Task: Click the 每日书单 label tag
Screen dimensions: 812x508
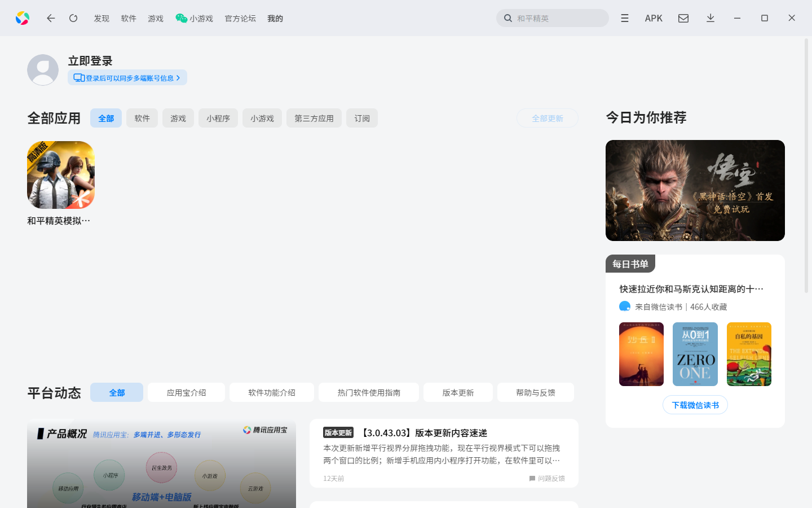Action: tap(630, 264)
